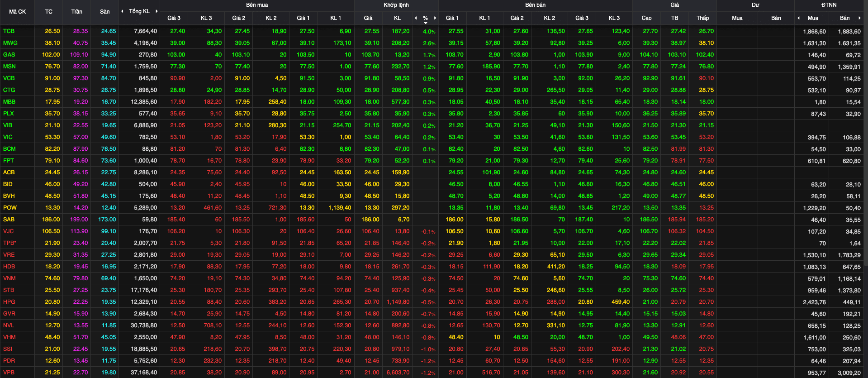Open VJC stock ticker

coord(8,231)
